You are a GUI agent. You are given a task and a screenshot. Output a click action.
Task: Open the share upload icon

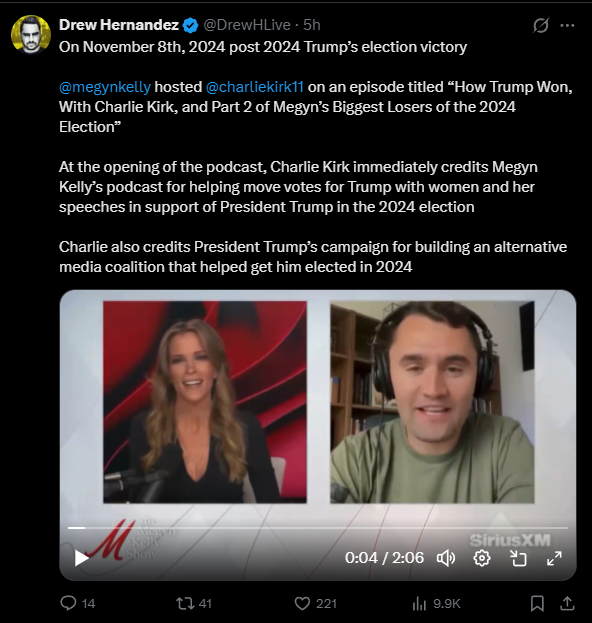567,604
